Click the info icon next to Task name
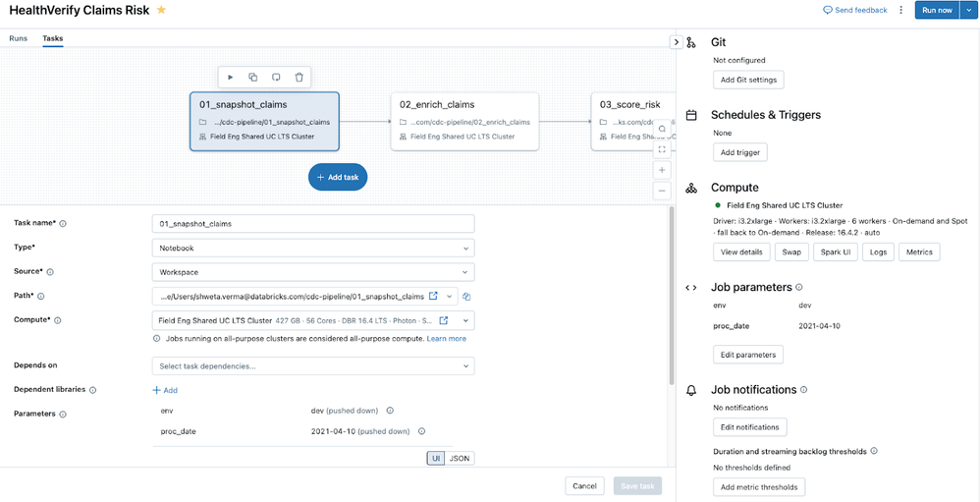 (x=63, y=223)
